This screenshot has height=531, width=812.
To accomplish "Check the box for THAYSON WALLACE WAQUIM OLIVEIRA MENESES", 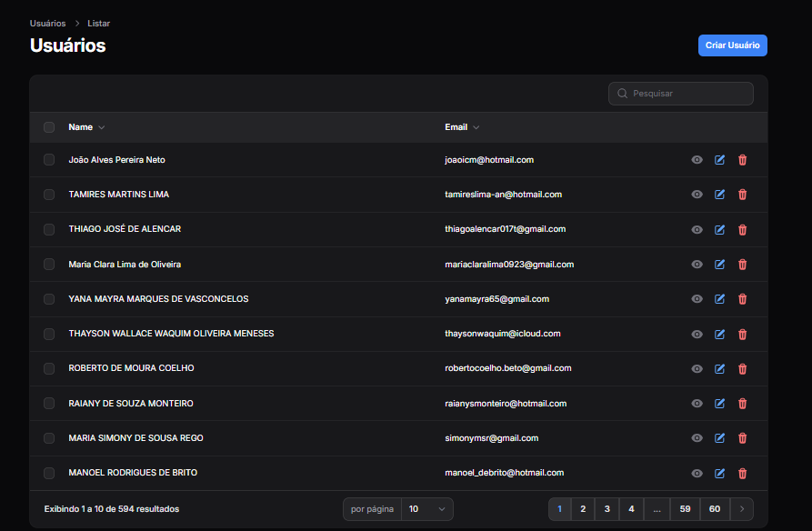I will (49, 334).
